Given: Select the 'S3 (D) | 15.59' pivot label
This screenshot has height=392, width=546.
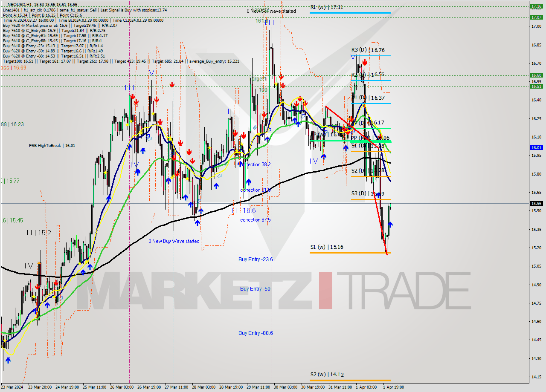Looking at the screenshot, I should [x=368, y=193].
